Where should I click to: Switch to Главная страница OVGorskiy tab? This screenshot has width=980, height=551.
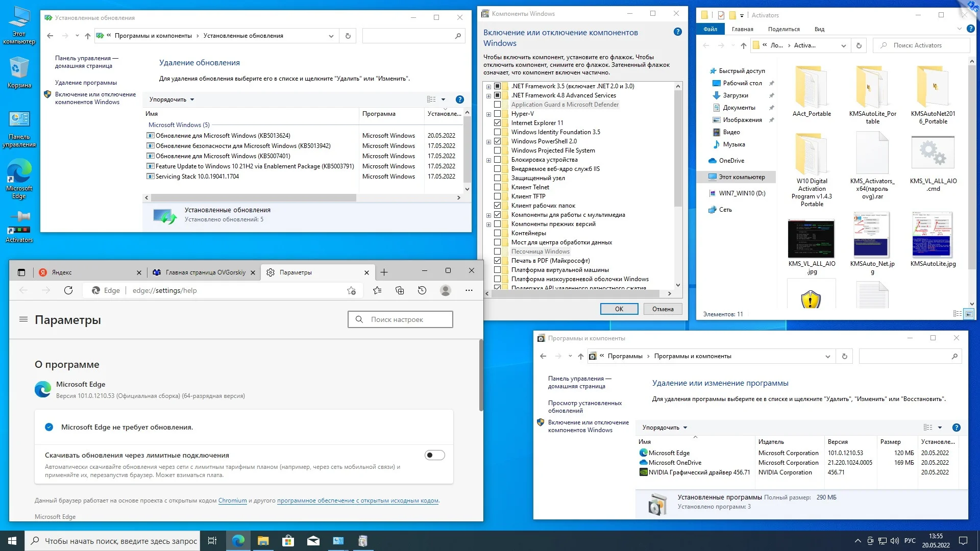click(x=204, y=272)
